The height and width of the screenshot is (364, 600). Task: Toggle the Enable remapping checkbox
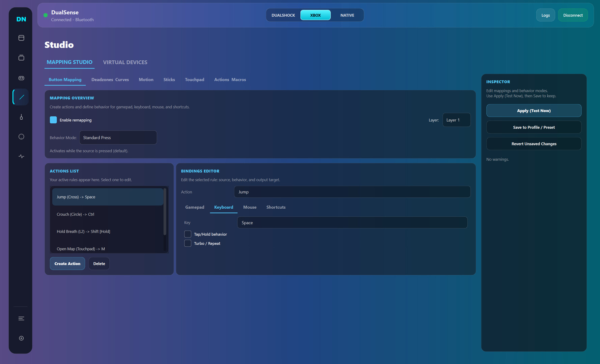click(53, 120)
